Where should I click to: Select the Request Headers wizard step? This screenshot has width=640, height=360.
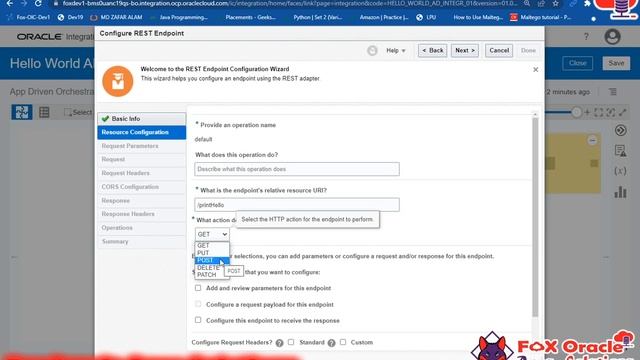pyautogui.click(x=142, y=173)
